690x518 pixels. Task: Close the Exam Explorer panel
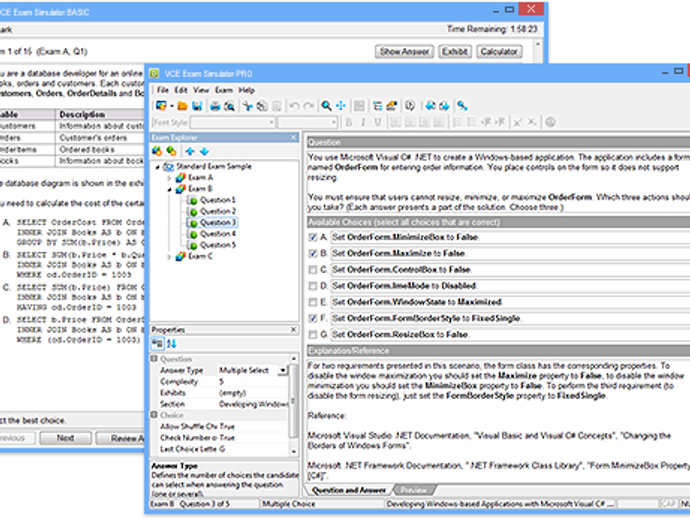click(x=294, y=138)
